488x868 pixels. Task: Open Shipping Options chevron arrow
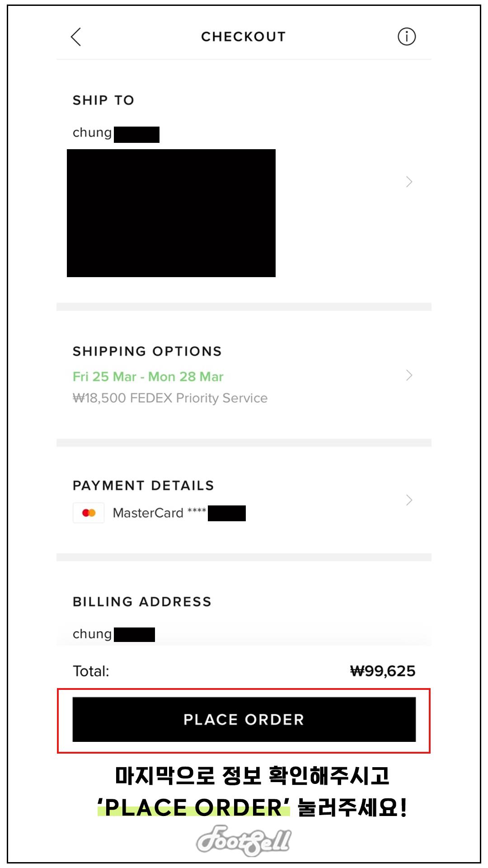coord(409,375)
